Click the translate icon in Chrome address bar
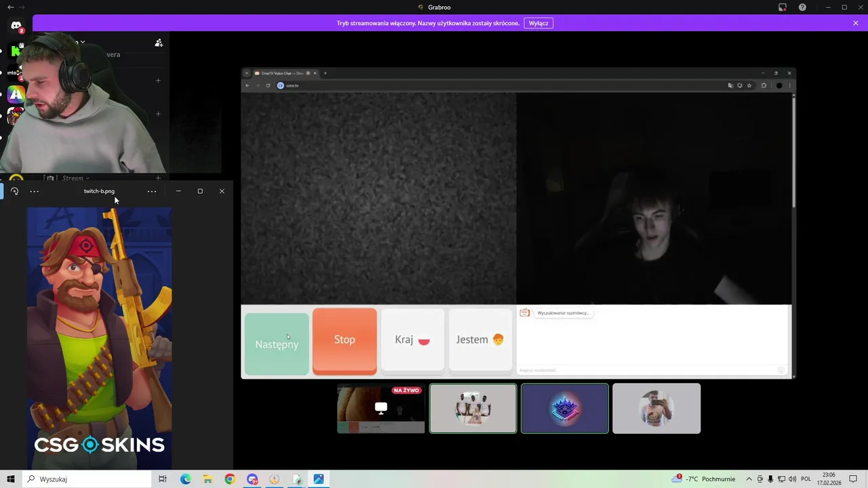Image resolution: width=868 pixels, height=488 pixels. click(x=730, y=85)
